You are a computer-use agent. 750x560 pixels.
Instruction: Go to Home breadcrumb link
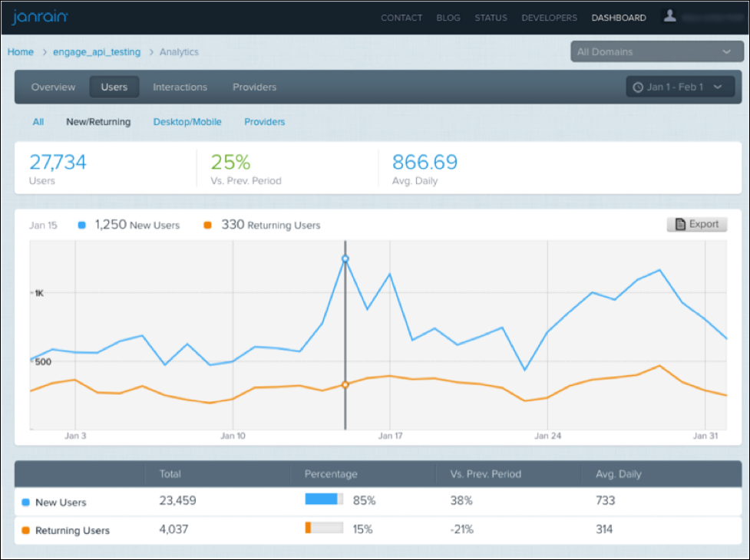(21, 52)
